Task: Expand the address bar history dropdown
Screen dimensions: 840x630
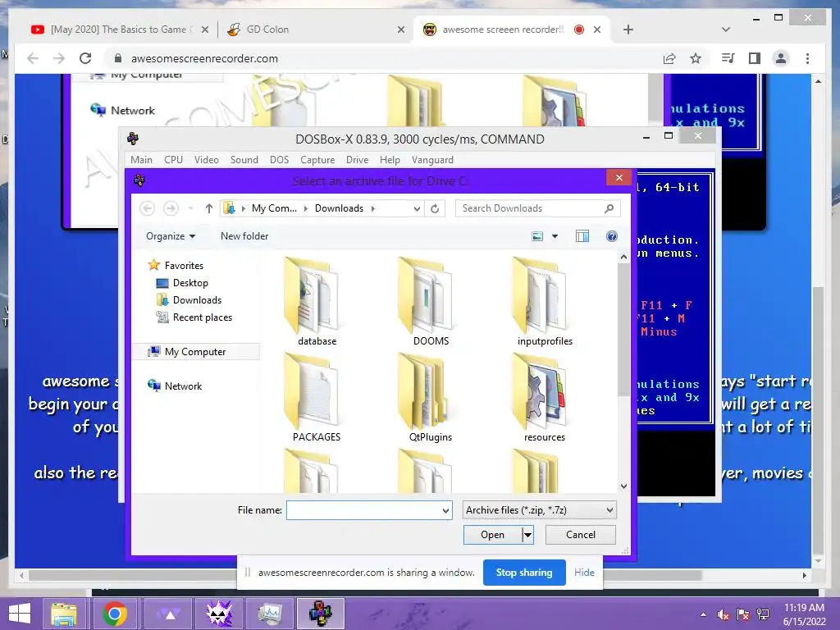Action: pos(417,208)
